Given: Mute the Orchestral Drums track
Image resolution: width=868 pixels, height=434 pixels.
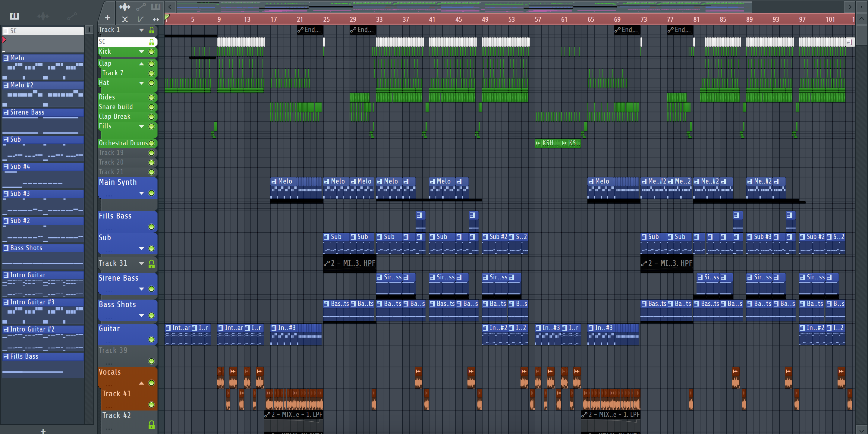Looking at the screenshot, I should click(152, 143).
